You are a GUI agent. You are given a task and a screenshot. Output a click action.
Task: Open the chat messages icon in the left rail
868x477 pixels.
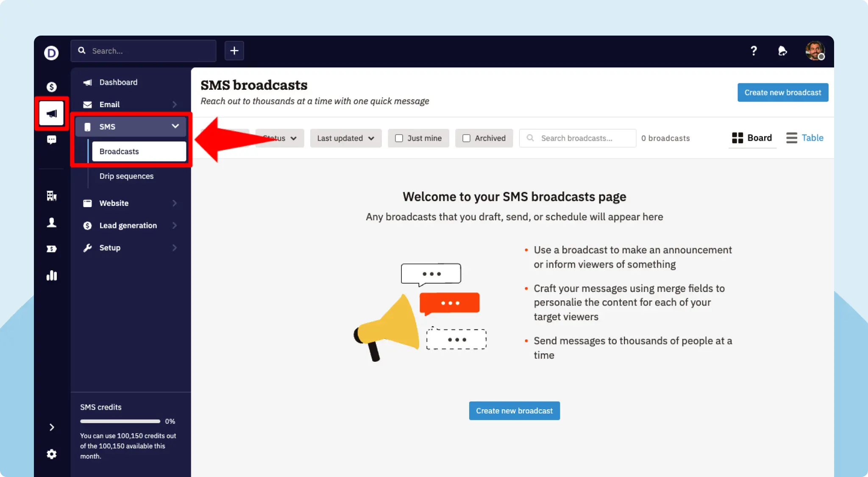[x=51, y=140]
